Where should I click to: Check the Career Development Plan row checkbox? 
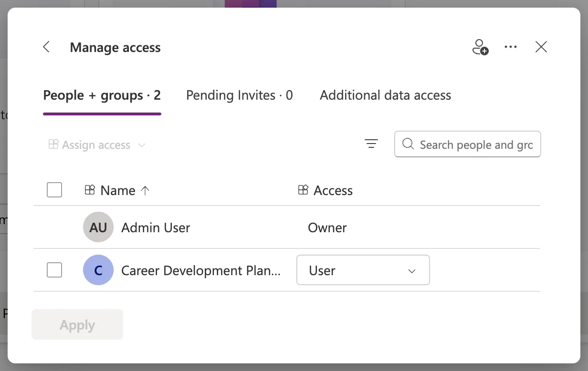54,270
